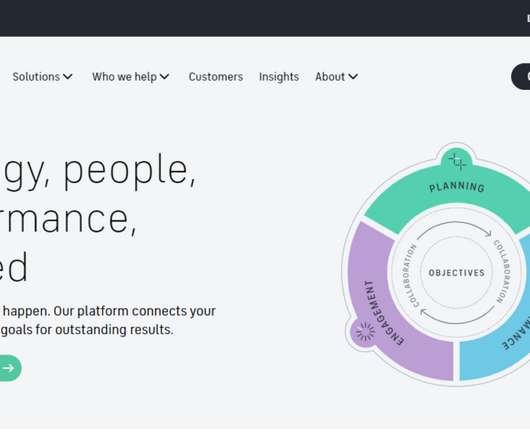Click the dark pill button at top right
This screenshot has width=530, height=442.
tap(521, 76)
